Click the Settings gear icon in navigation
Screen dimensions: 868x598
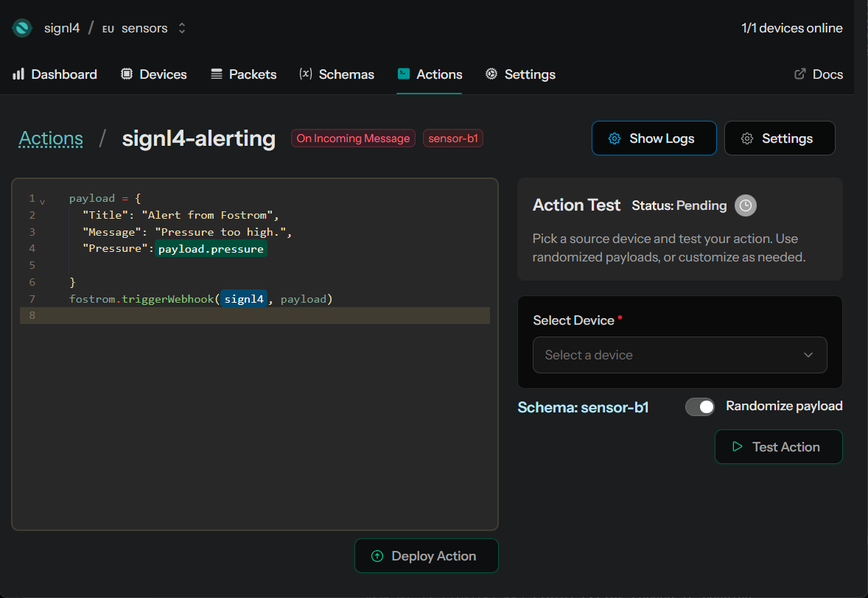(x=491, y=74)
